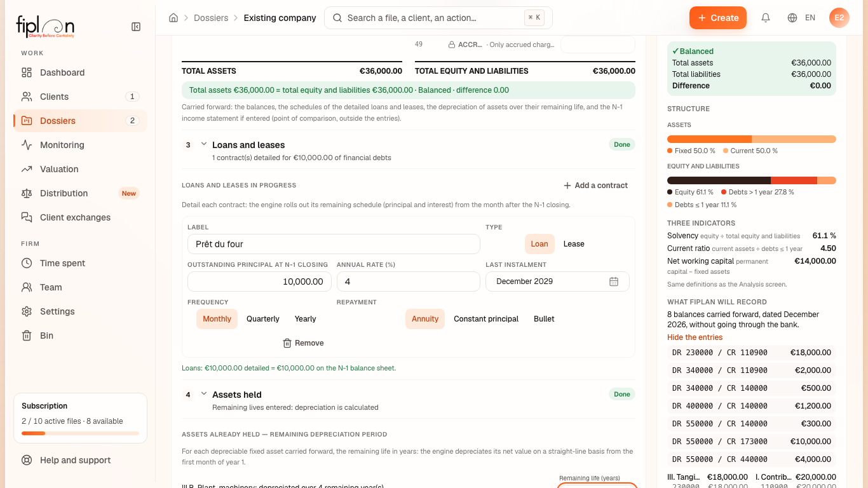Screen dimensions: 868x488
Task: Collapse the Assets held section
Action: coord(204,394)
